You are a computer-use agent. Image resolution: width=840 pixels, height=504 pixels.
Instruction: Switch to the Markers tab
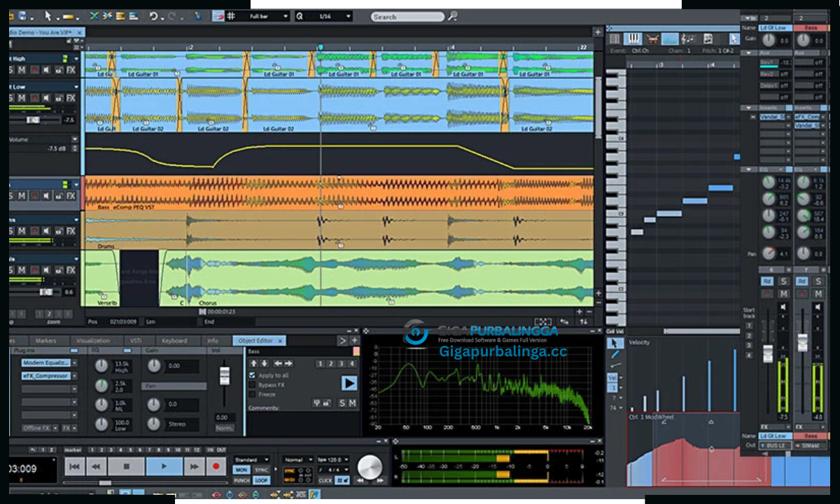click(45, 341)
